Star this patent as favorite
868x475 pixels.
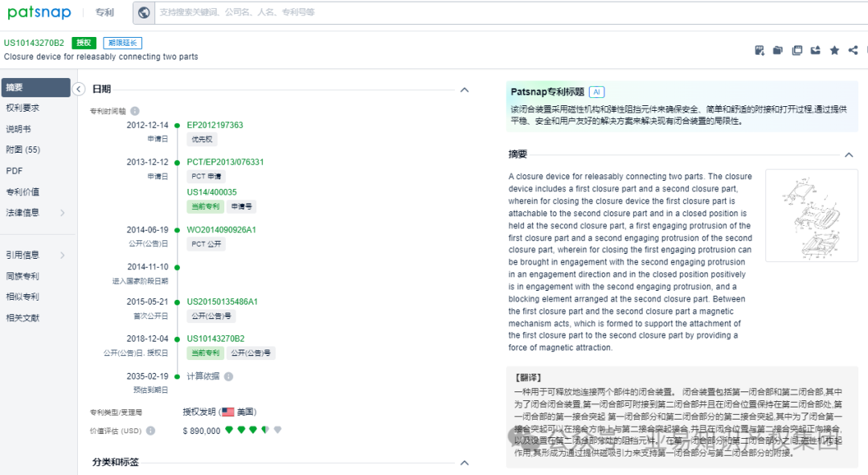[834, 50]
